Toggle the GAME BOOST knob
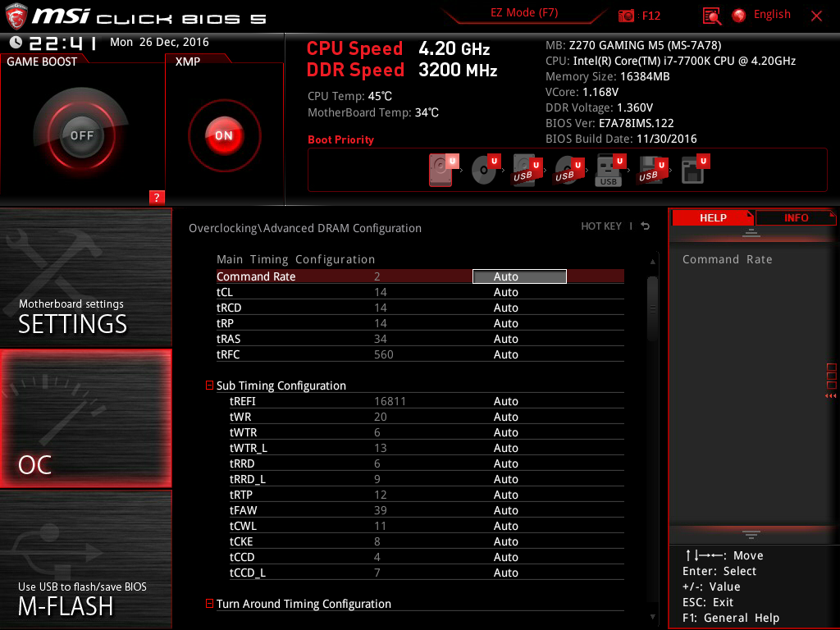Viewport: 840px width, 630px height. click(81, 135)
